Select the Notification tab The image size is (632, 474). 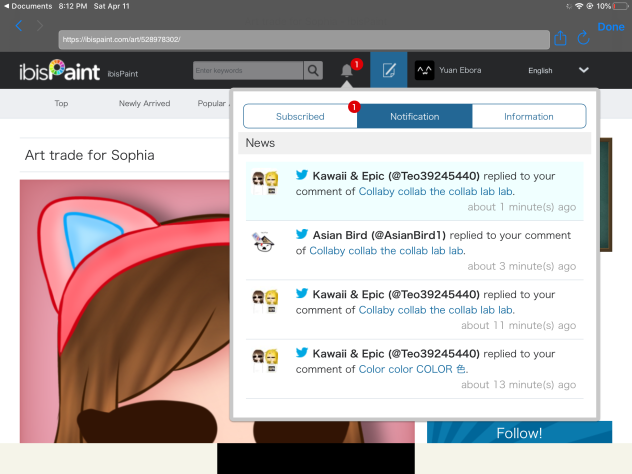click(414, 116)
